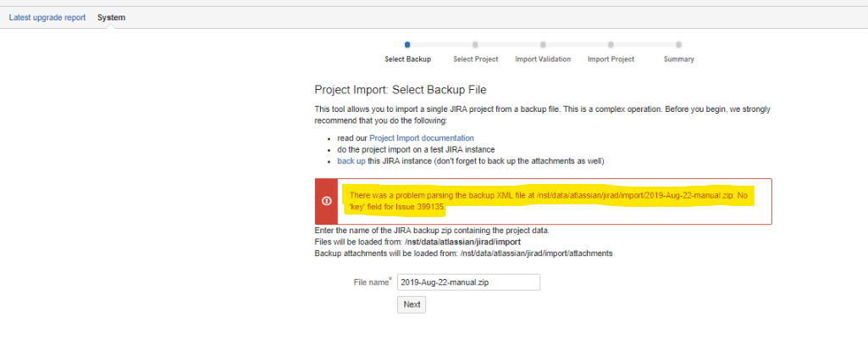Click the Select Project step marker
This screenshot has height=357, width=868.
pyautogui.click(x=475, y=45)
